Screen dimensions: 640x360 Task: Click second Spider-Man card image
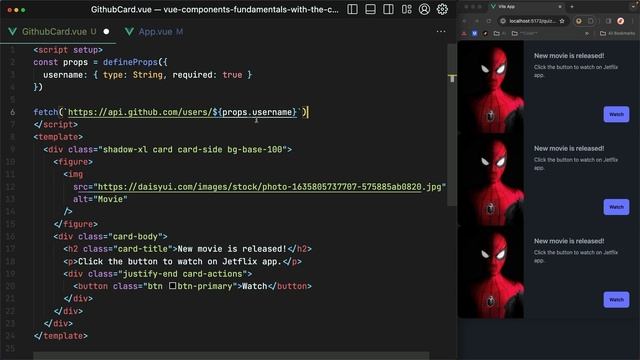[x=491, y=179]
